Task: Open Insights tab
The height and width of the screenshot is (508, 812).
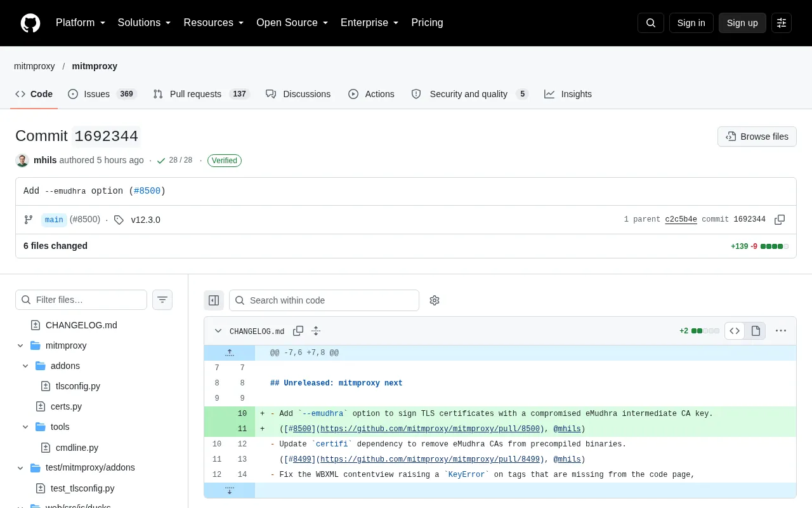Action: click(x=568, y=94)
